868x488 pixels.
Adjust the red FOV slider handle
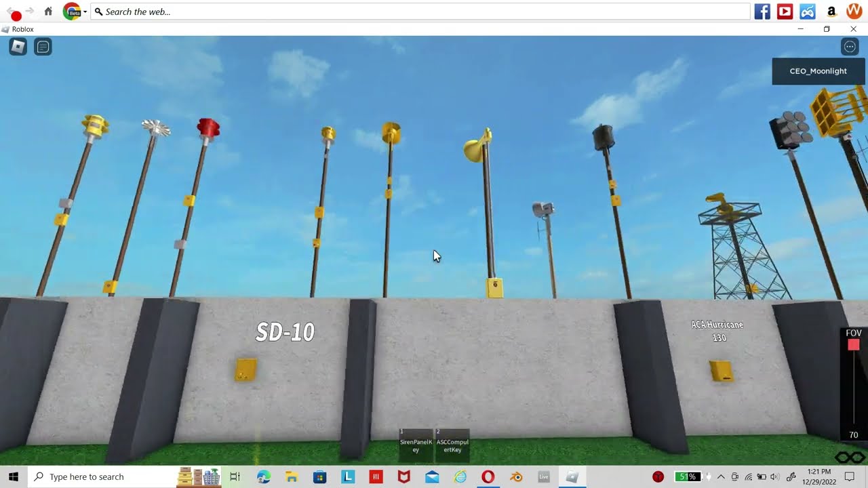tap(854, 345)
